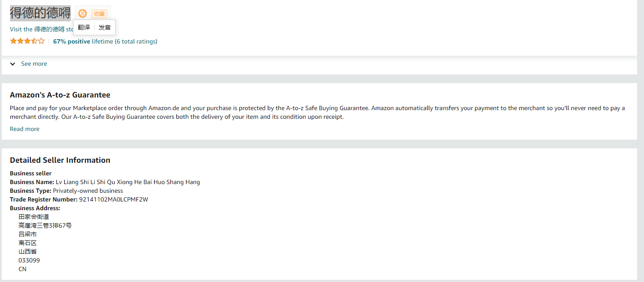The width and height of the screenshot is (644, 282).
Task: Click the orange star rating icons
Action: tap(27, 41)
